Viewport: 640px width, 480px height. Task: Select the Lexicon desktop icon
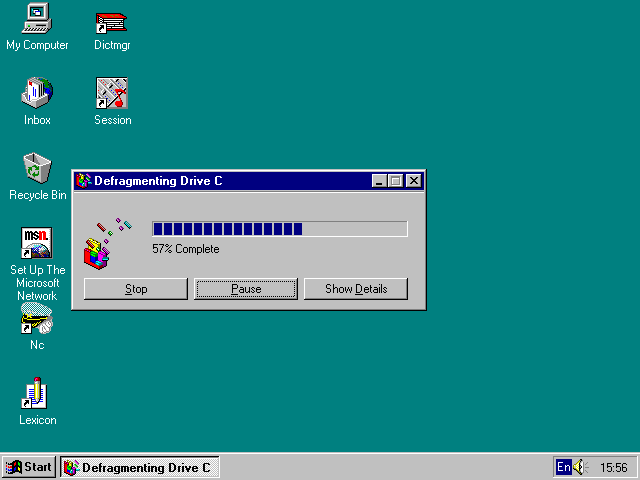37,394
